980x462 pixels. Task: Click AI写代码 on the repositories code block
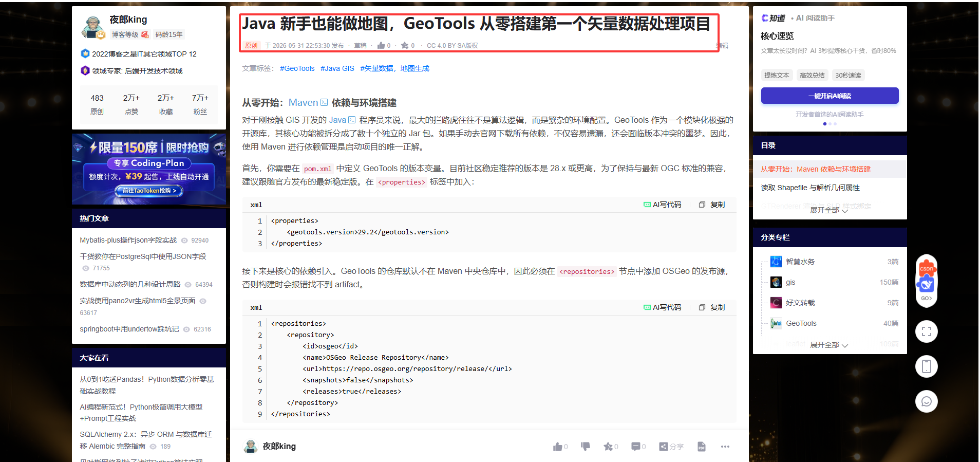pyautogui.click(x=662, y=307)
